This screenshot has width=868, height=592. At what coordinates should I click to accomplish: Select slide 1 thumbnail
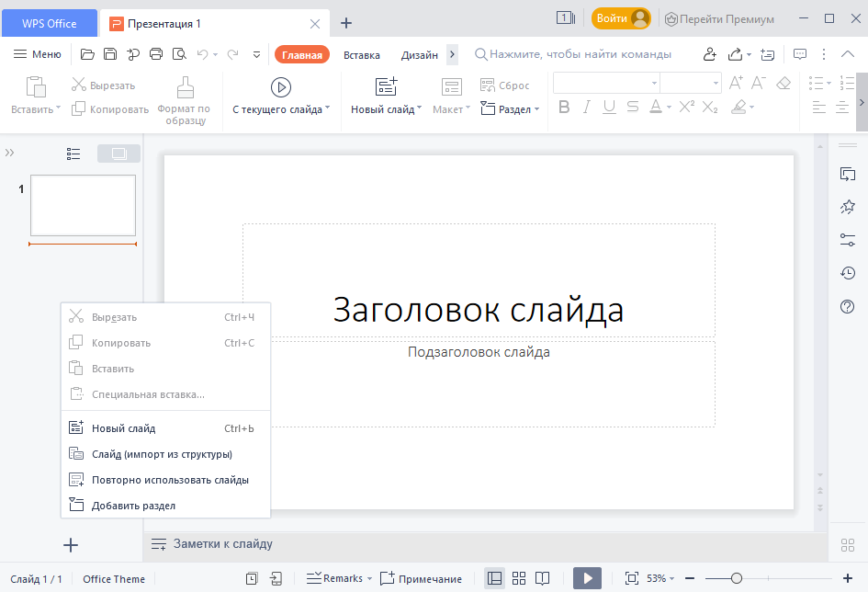[83, 205]
